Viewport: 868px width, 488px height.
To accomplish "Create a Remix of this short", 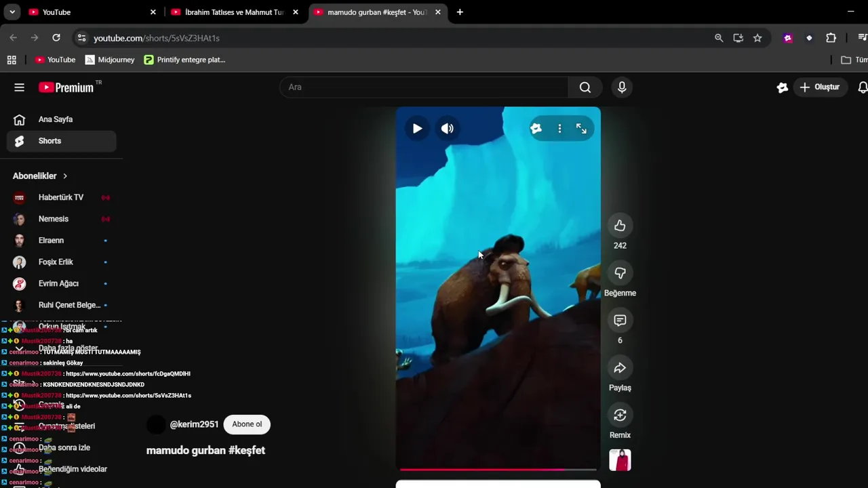I will (620, 415).
